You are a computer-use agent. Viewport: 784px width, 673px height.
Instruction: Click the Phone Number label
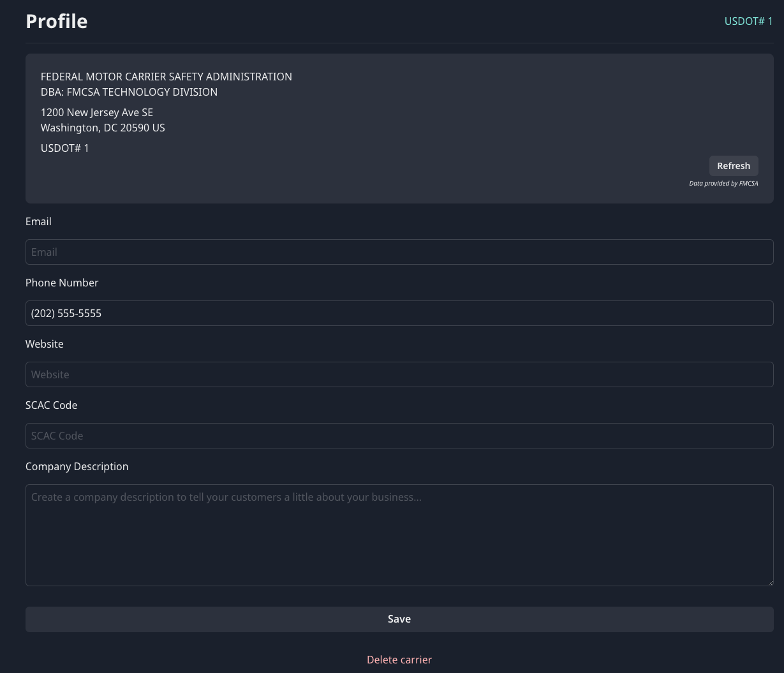click(62, 283)
